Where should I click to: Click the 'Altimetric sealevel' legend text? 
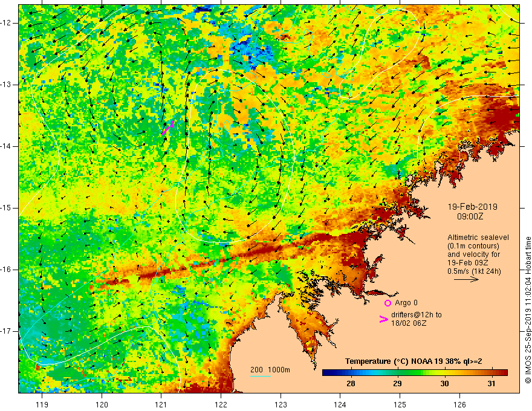pos(478,238)
